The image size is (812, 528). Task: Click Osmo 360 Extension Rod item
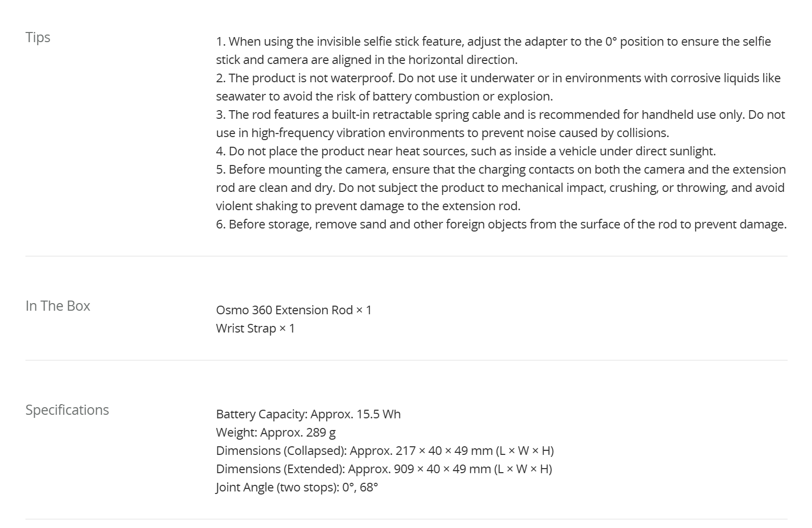tap(294, 310)
